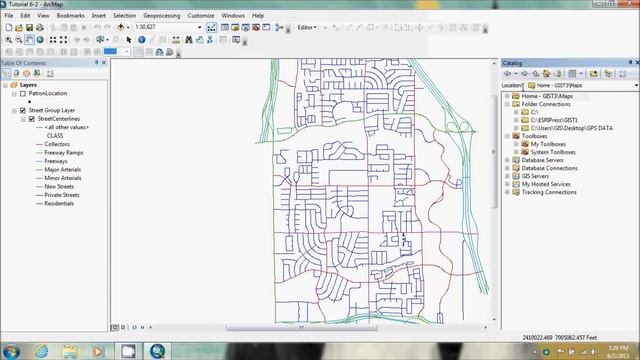The width and height of the screenshot is (640, 360).
Task: Click the Full Extent globe icon
Action: [40, 40]
